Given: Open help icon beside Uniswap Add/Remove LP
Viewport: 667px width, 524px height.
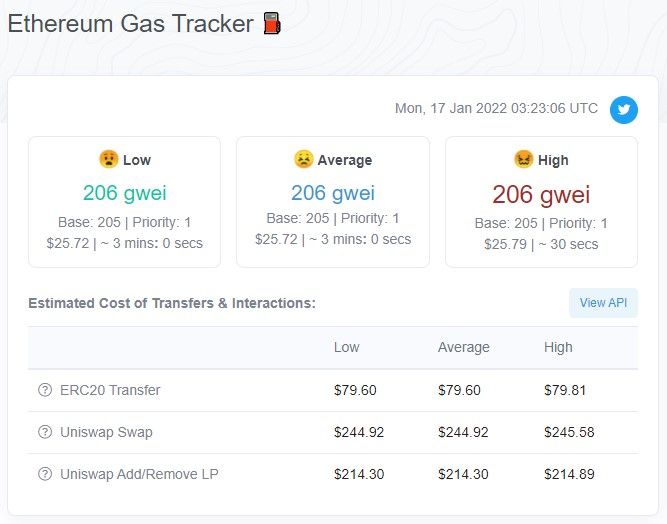Looking at the screenshot, I should pos(45,474).
